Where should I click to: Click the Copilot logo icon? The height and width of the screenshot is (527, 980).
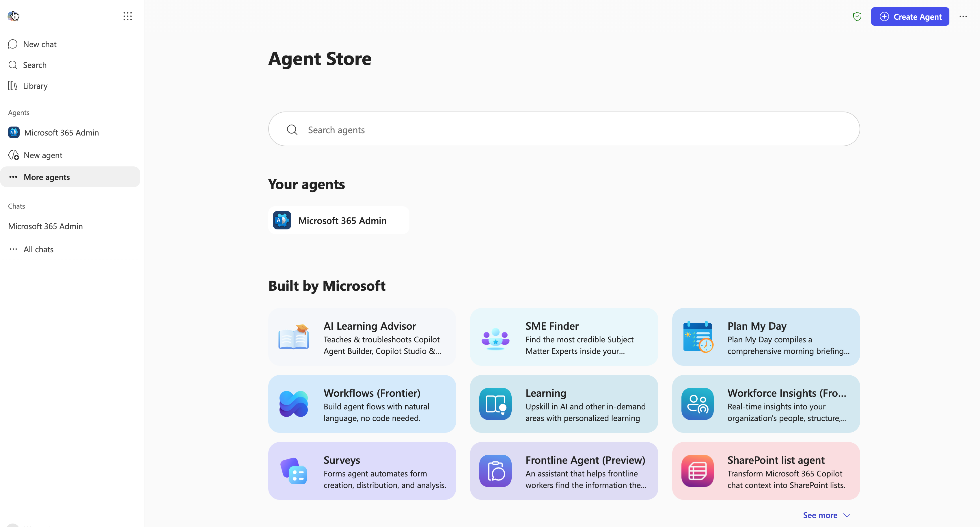(x=13, y=16)
